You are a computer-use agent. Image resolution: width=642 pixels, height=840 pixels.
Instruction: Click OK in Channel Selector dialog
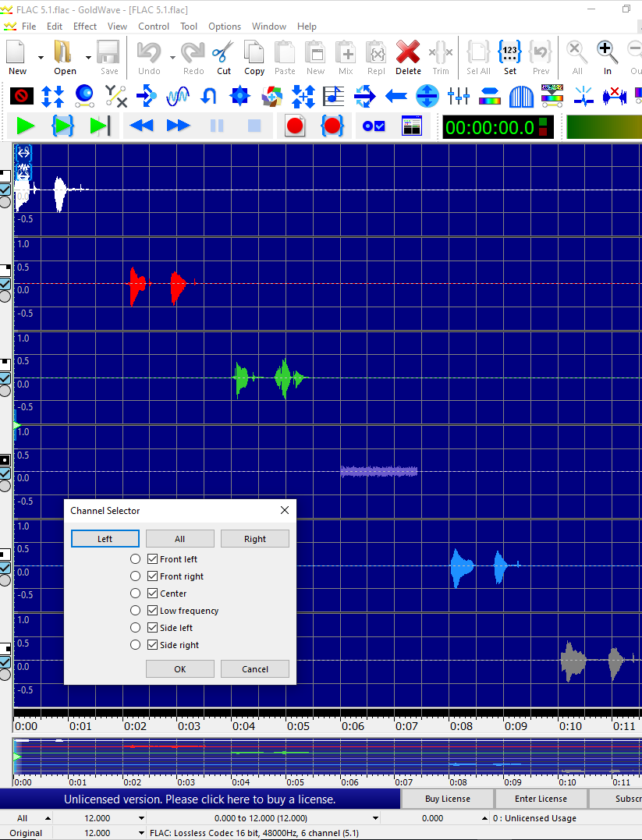(x=179, y=669)
